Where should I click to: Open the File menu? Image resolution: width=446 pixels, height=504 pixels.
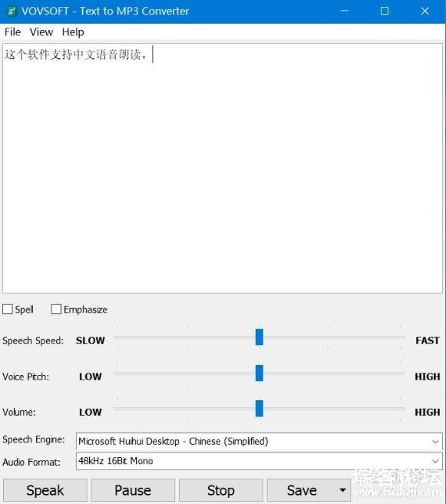coord(12,32)
